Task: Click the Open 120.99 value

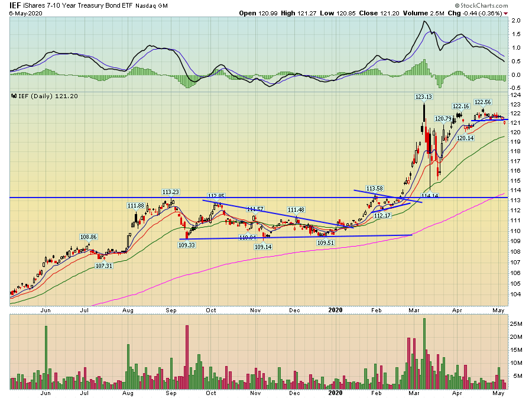Action: [258, 13]
